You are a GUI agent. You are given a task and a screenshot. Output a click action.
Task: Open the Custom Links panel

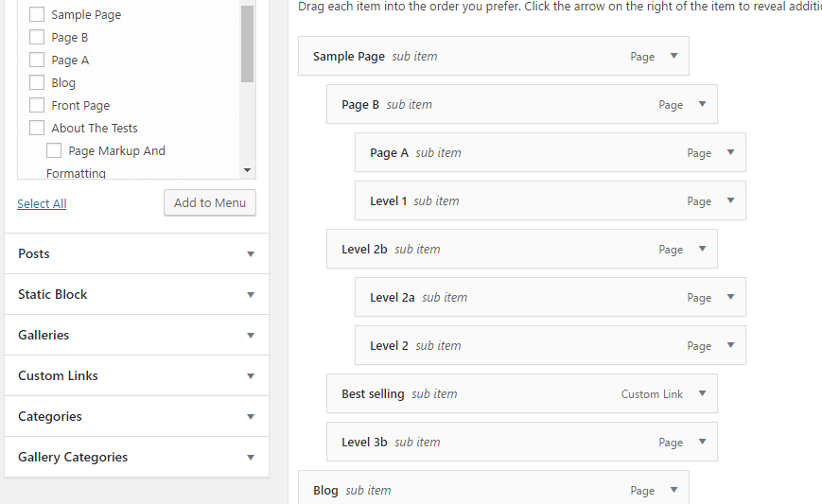pos(137,375)
